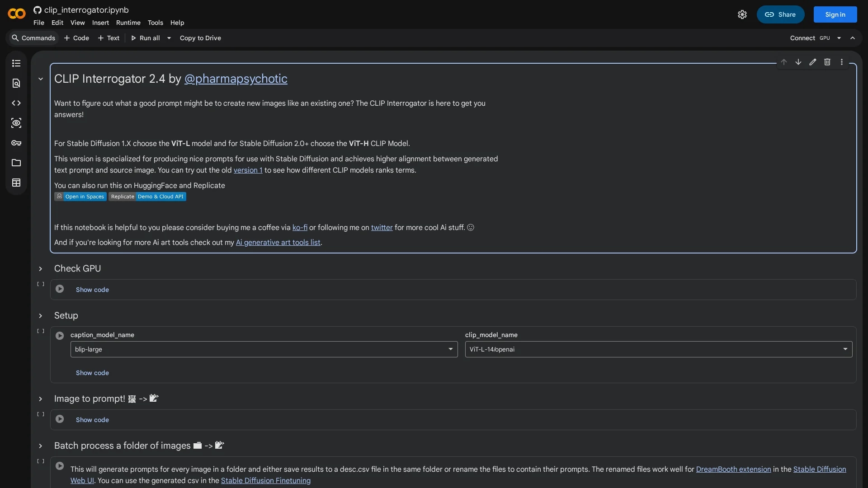Click the Replicate Demo & Cloud API badge

[x=147, y=197]
